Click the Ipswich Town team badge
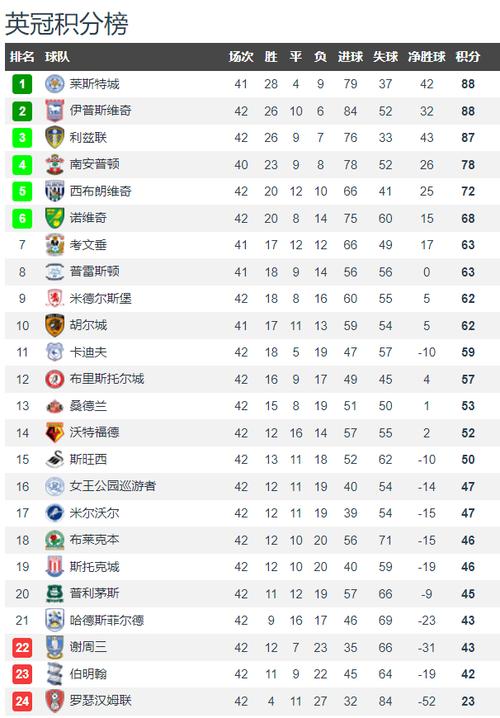 [54, 111]
